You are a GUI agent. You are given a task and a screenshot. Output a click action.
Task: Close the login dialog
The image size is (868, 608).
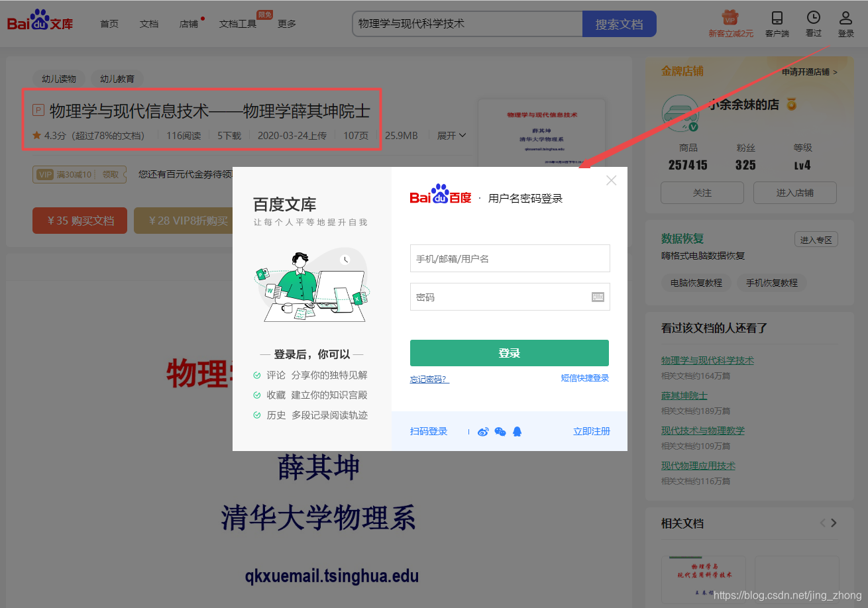click(x=611, y=180)
